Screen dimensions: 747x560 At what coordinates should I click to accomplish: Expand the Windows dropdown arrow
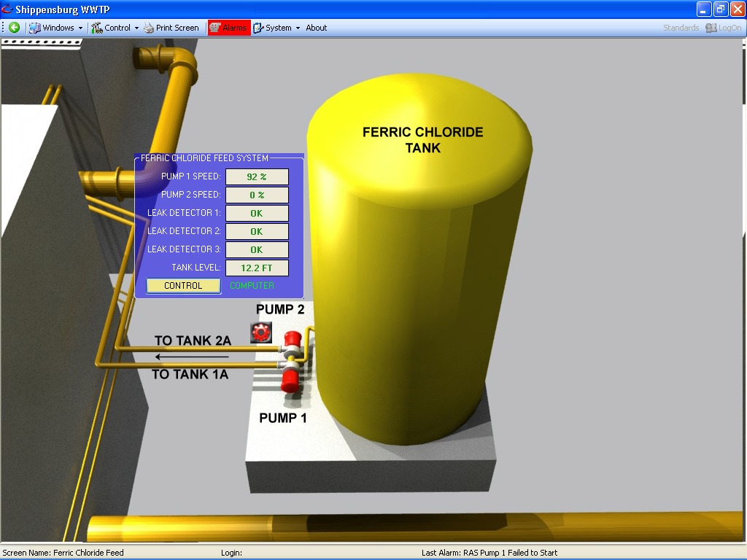tap(80, 28)
